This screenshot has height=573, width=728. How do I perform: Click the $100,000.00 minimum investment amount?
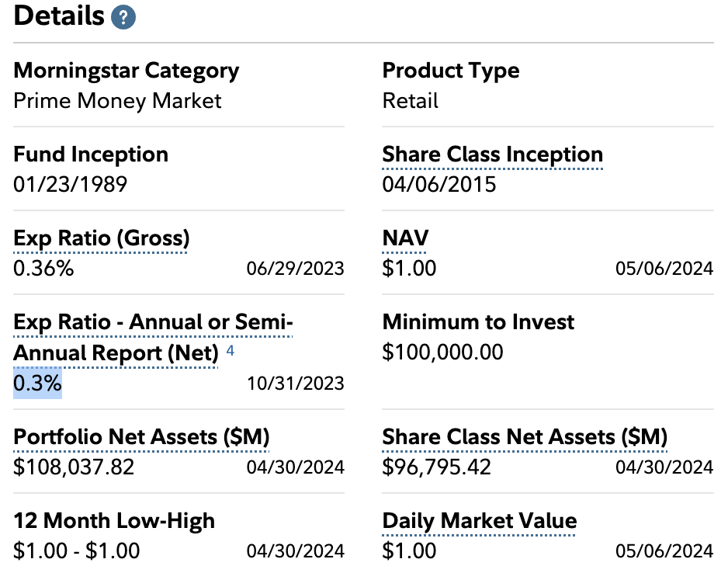[x=442, y=352]
